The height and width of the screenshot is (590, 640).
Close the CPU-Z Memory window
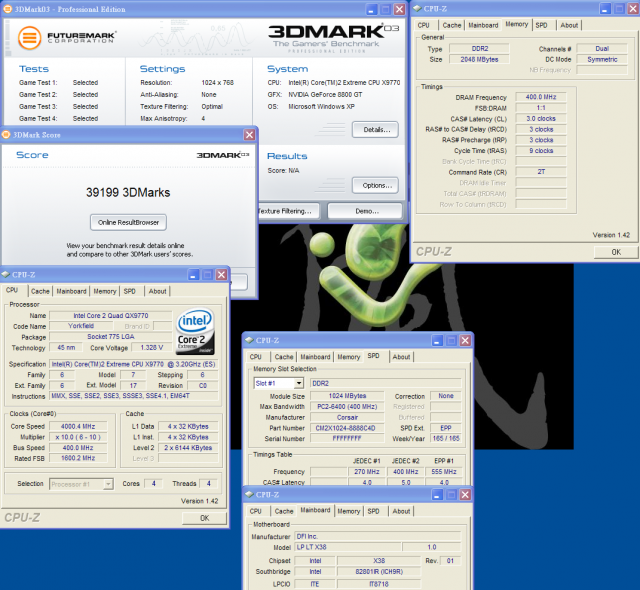[x=633, y=9]
